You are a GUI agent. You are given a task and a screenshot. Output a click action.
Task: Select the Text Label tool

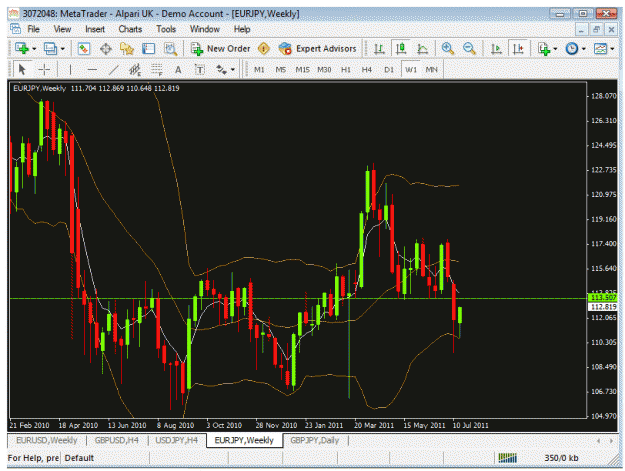pos(199,70)
